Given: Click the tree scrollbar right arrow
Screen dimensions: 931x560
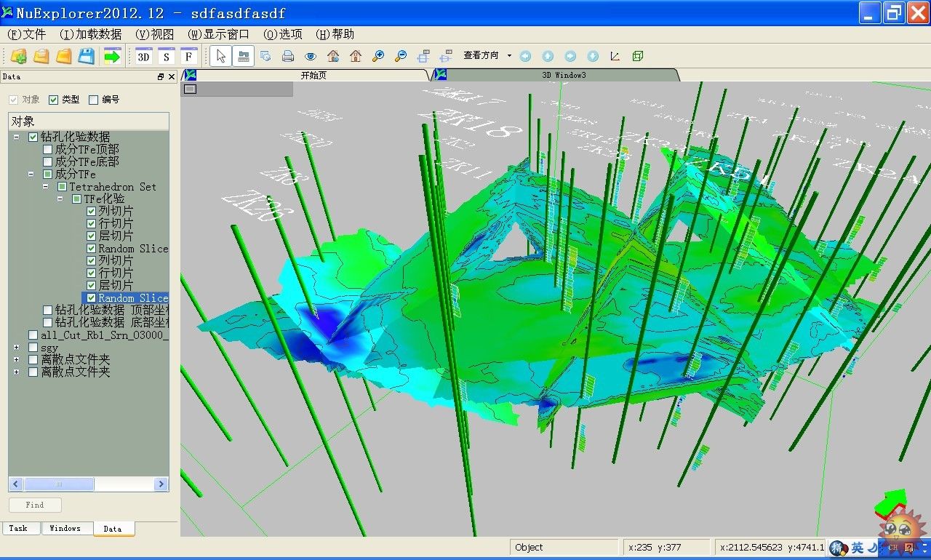Looking at the screenshot, I should tap(161, 484).
